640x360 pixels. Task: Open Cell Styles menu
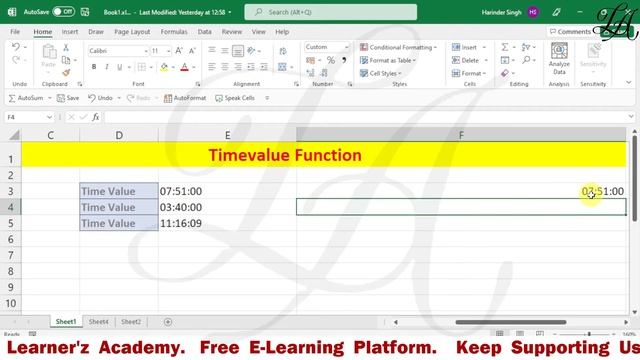[380, 73]
